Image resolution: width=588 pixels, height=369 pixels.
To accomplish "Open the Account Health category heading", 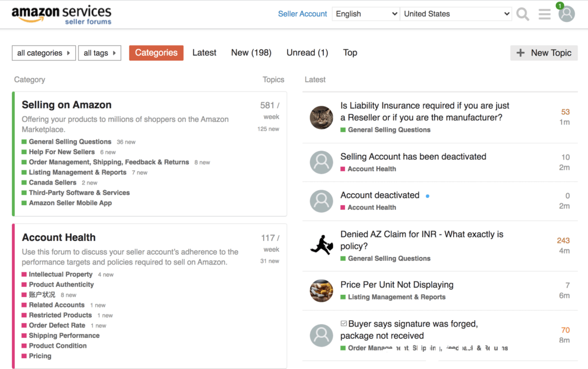I will 59,237.
